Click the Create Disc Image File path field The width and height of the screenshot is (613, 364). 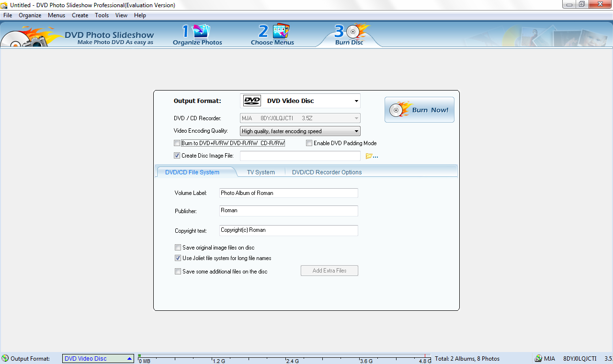pyautogui.click(x=300, y=156)
